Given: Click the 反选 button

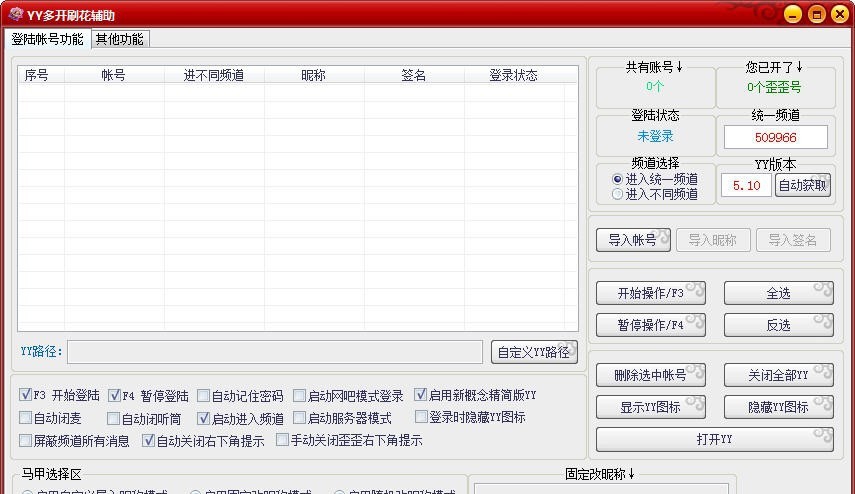Looking at the screenshot, I should (778, 325).
